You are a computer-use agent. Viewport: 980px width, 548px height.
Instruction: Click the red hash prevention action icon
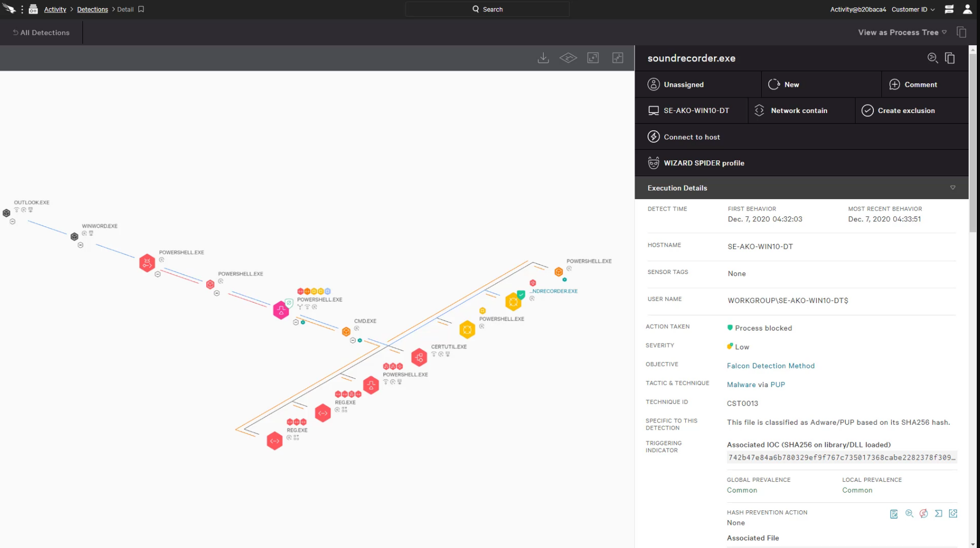point(923,514)
